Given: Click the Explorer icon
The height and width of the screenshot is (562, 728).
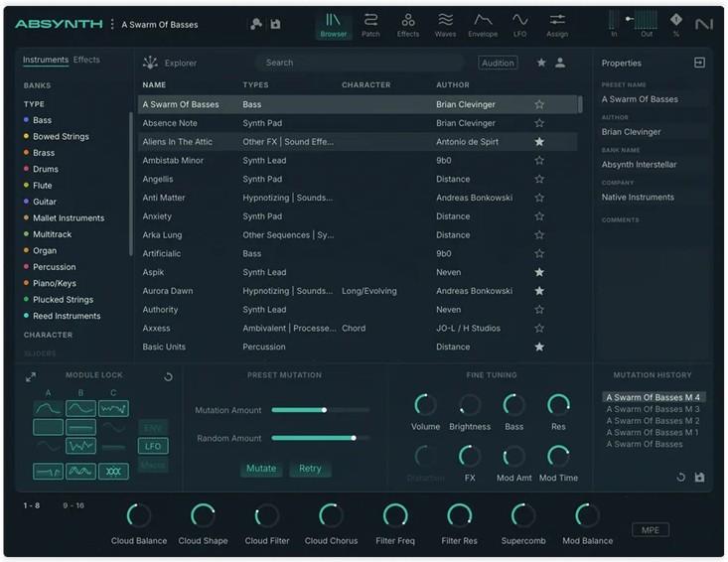Looking at the screenshot, I should (x=150, y=63).
